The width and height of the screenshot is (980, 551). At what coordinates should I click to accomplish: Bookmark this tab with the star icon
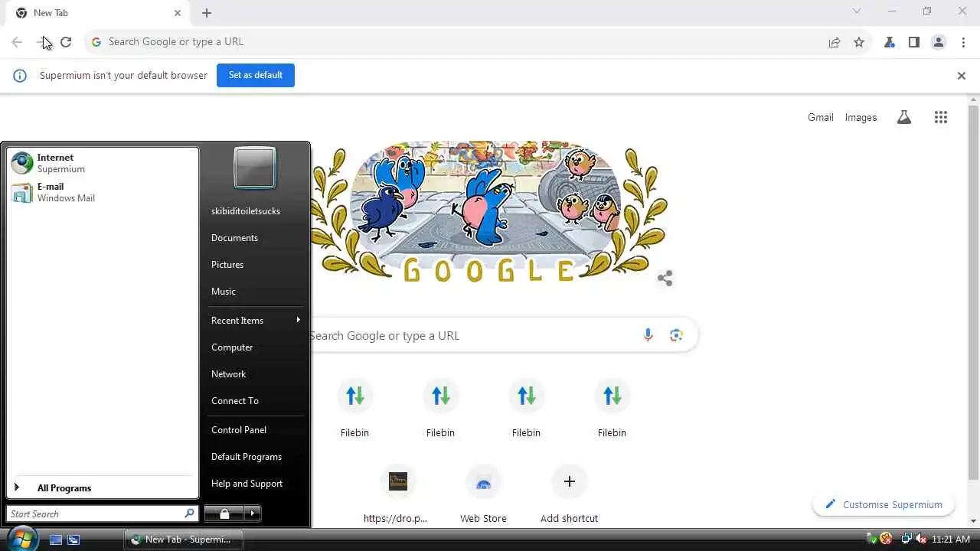pyautogui.click(x=859, y=42)
